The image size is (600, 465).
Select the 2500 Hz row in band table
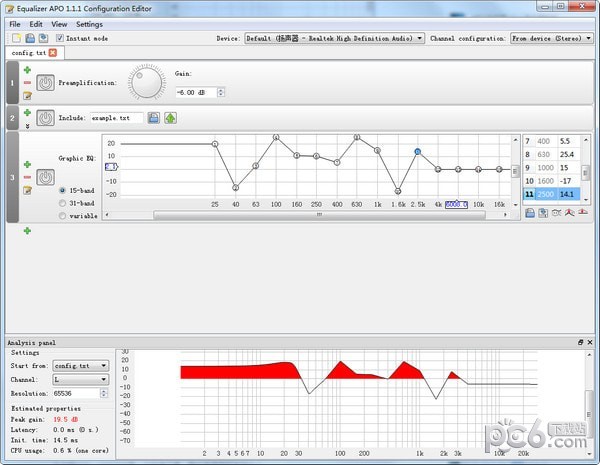(549, 194)
